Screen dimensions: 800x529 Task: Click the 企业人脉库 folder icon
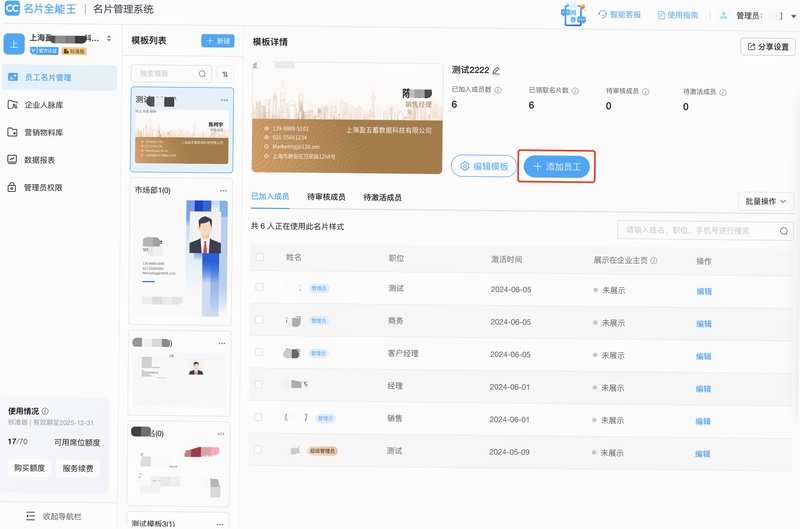(13, 105)
